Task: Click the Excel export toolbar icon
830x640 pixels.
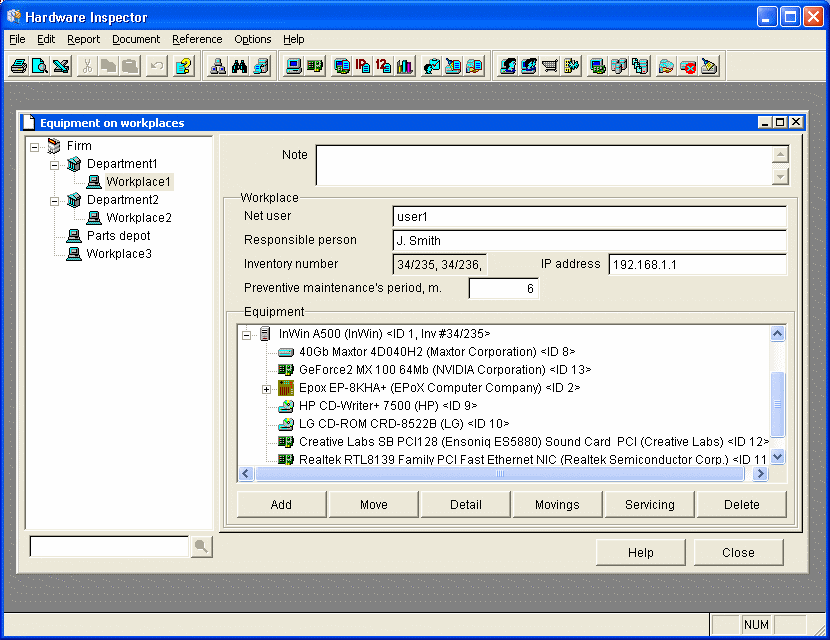Action: [x=61, y=66]
